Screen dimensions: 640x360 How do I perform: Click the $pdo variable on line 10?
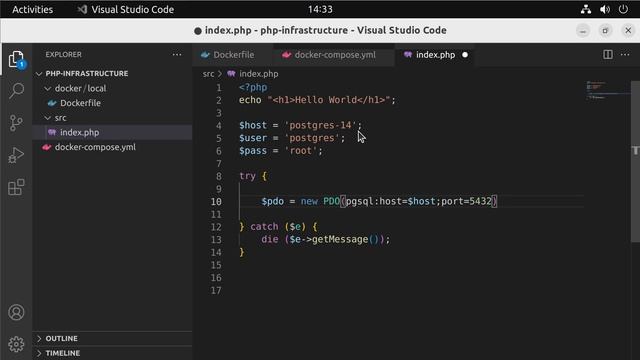coord(272,201)
